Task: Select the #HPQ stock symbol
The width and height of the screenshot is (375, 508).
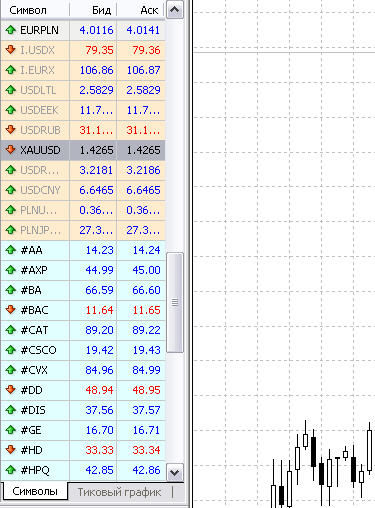Action: (x=35, y=470)
